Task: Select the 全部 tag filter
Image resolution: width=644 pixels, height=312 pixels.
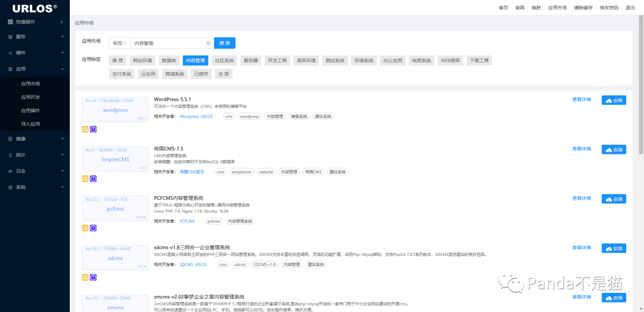Action: 224,74
